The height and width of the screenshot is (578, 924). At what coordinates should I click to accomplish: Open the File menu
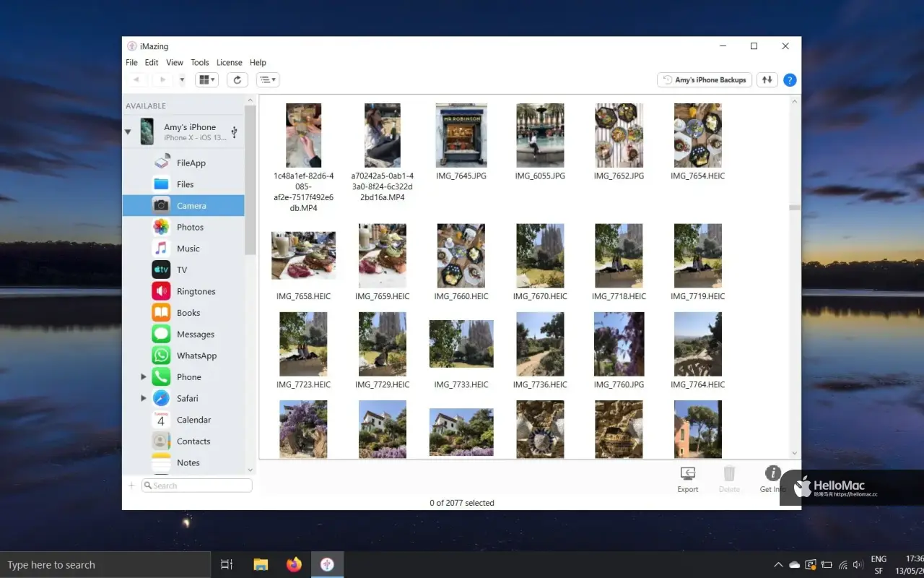[x=131, y=63]
